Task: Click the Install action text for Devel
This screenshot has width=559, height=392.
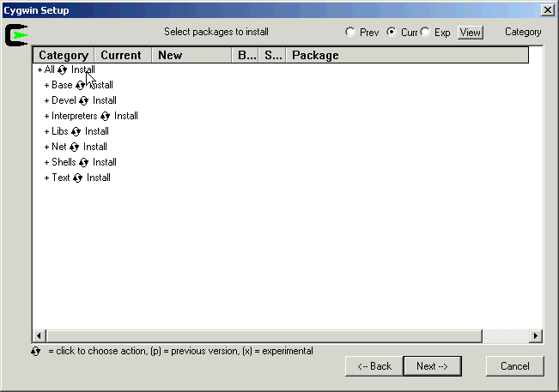Action: coord(105,100)
